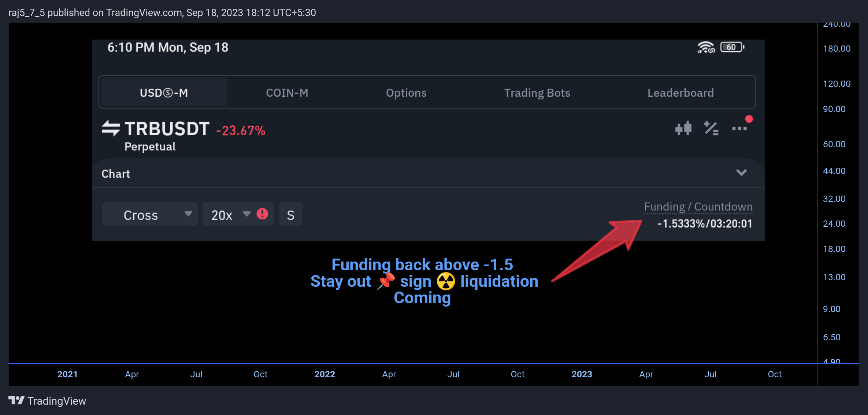
Task: Click the 24.00 price axis label
Action: tap(834, 223)
